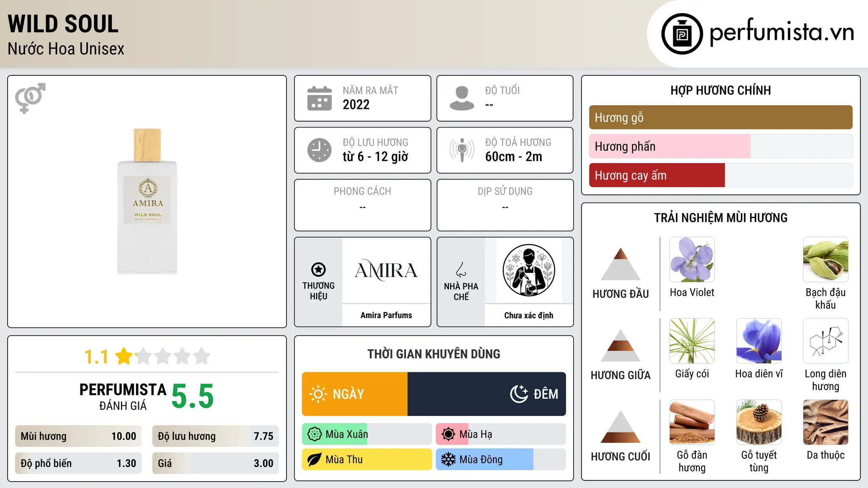Click the unisex gender symbol icon
The width and height of the screenshot is (868, 488).
(x=30, y=98)
